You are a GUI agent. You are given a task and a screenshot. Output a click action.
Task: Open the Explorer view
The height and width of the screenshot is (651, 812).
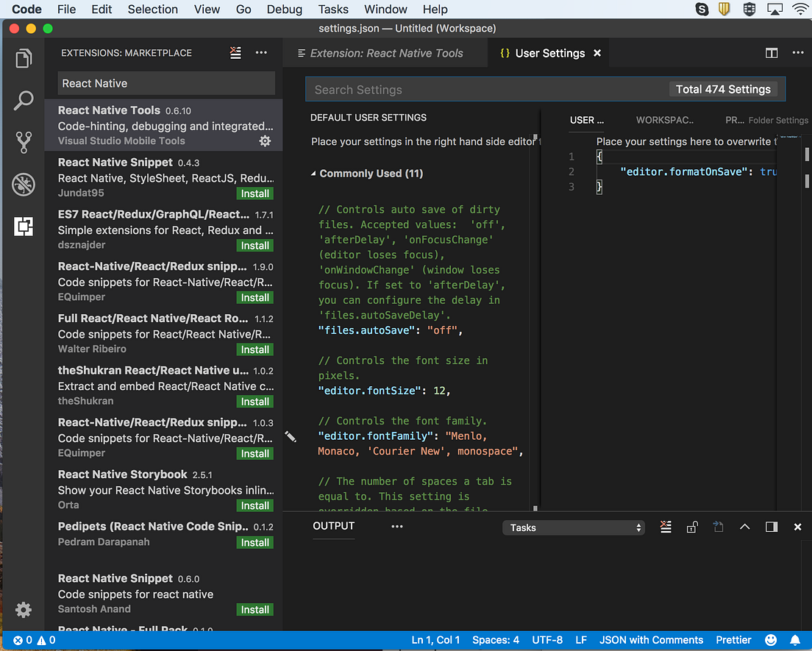pos(23,57)
